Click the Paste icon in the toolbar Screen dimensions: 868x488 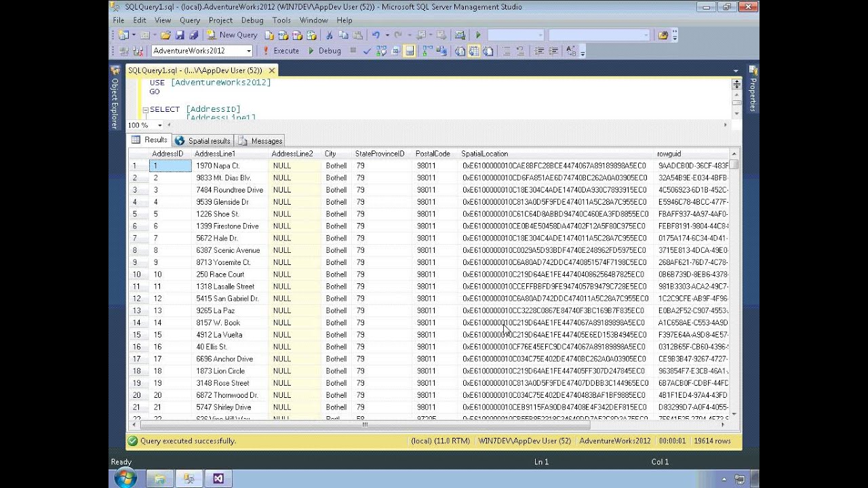coord(357,35)
